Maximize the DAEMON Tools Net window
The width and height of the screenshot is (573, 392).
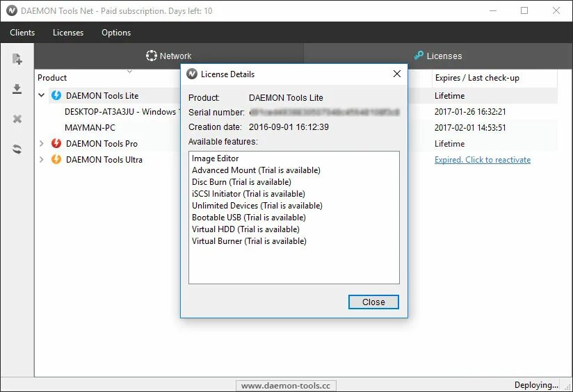pos(524,10)
